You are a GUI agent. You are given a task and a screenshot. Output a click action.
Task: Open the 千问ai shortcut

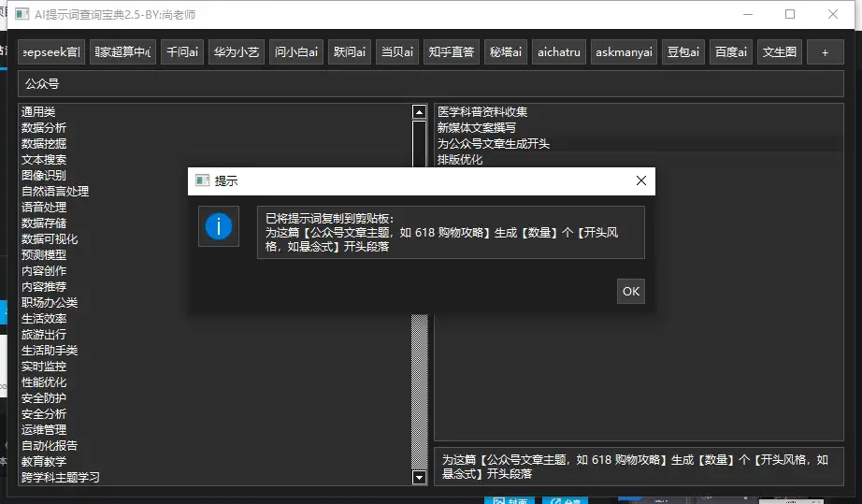(182, 53)
